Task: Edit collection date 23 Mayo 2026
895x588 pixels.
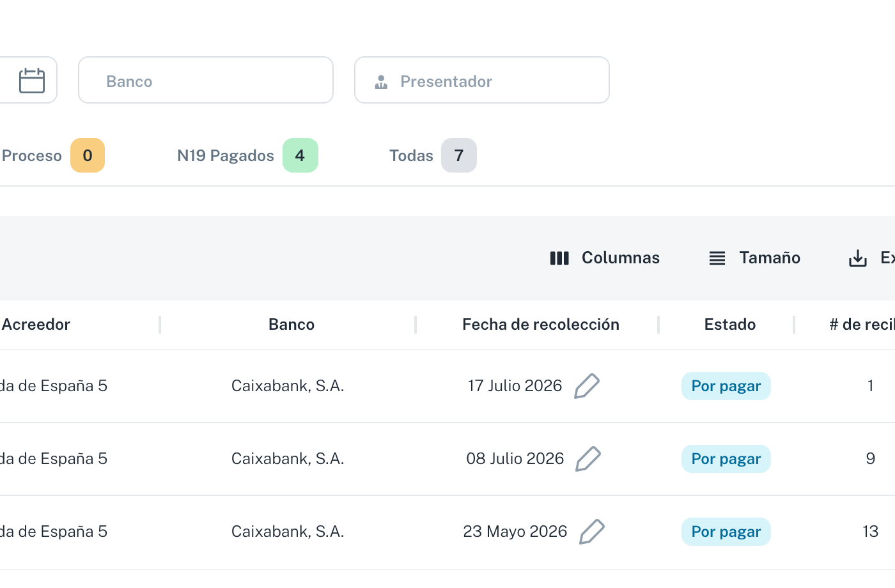Action: pyautogui.click(x=592, y=532)
